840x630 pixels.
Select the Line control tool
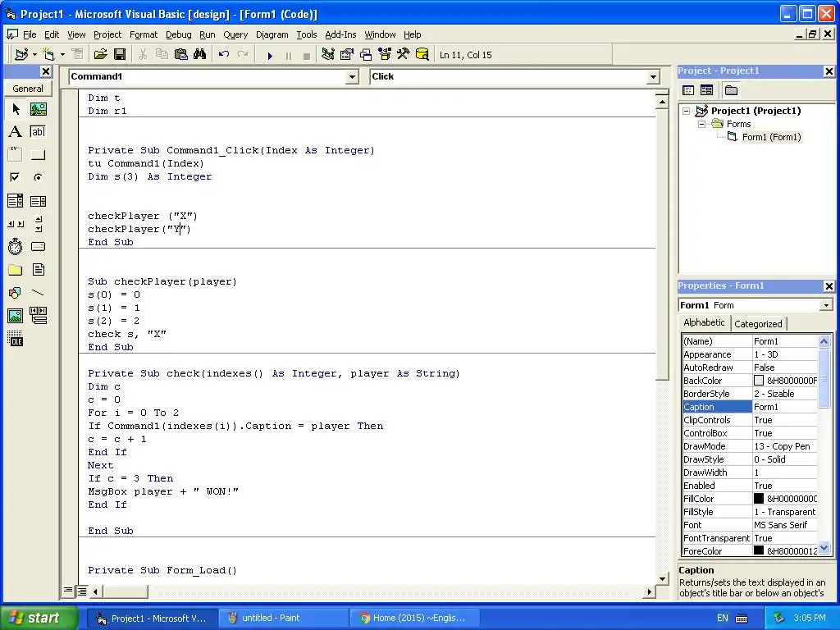39,293
